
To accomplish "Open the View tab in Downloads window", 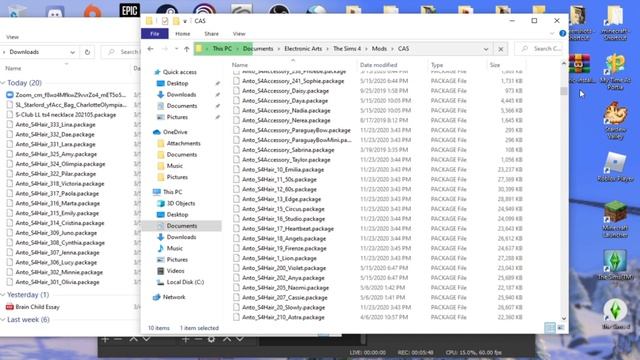I will (x=12, y=37).
